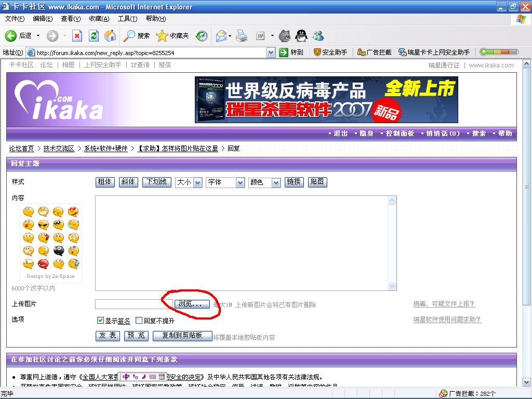The width and height of the screenshot is (532, 399).
Task: Click the green forward arrow icon
Action: click(x=52, y=36)
